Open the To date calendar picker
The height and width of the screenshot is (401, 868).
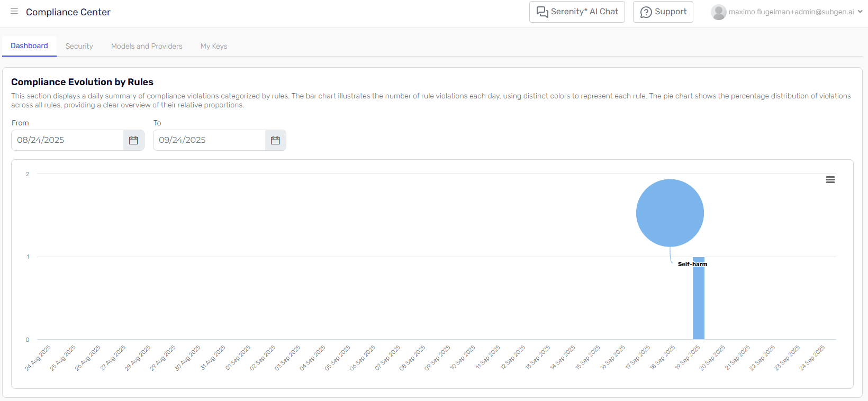275,140
